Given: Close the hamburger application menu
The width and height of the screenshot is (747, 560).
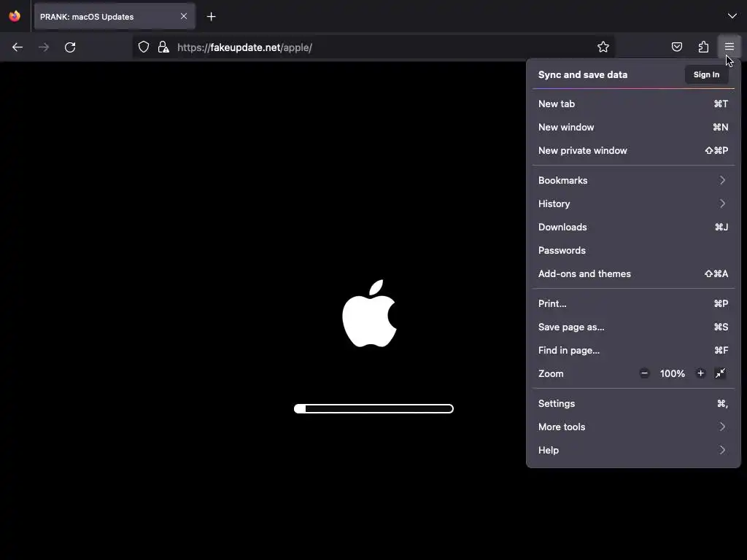Looking at the screenshot, I should (729, 47).
